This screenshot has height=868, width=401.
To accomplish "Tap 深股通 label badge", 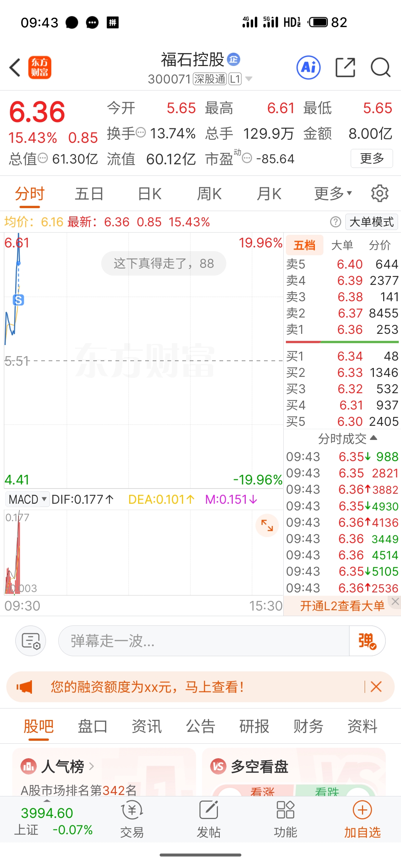I will (210, 79).
